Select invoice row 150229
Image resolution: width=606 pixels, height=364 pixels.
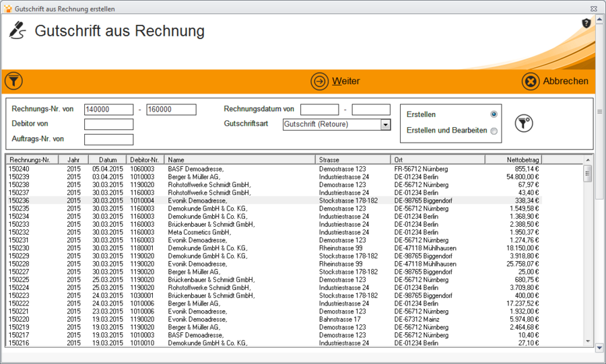[x=274, y=256]
